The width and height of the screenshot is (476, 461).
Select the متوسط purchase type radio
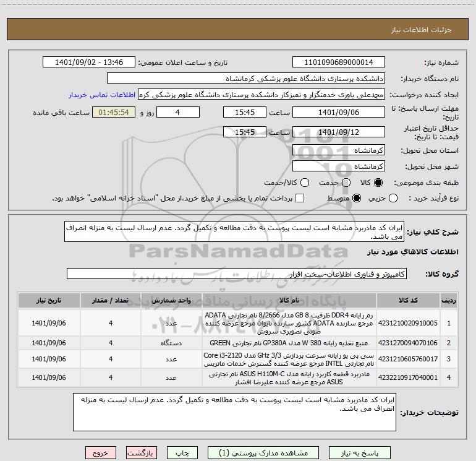click(x=357, y=198)
